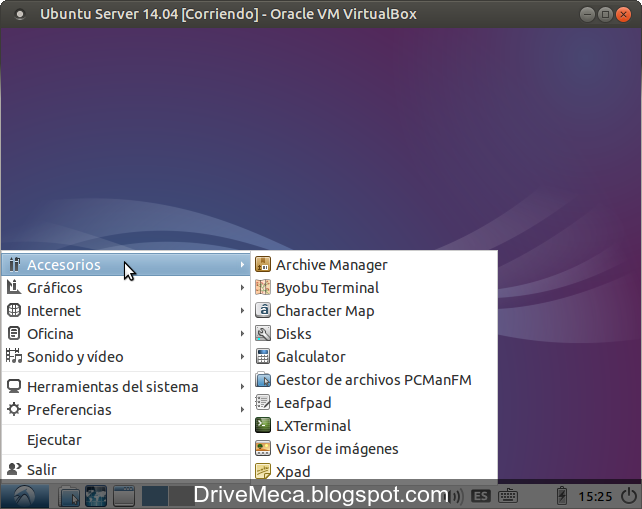Click the Xpad yellow note icon

point(263,471)
